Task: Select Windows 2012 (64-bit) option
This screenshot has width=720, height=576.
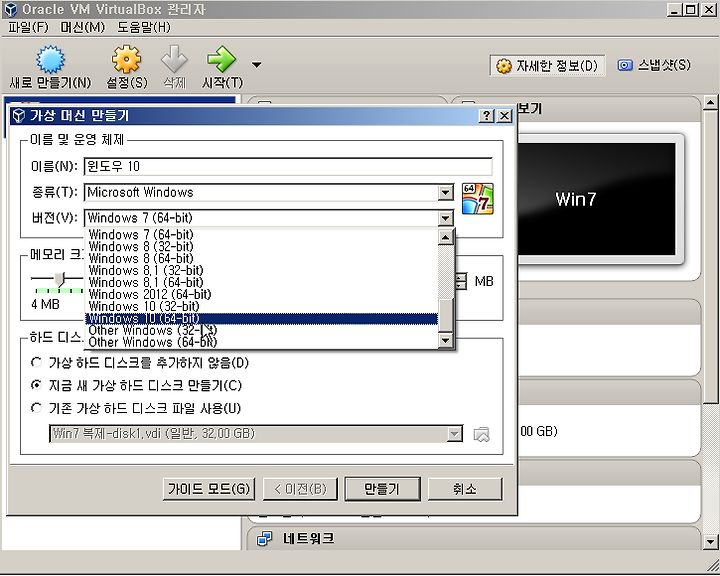Action: [x=262, y=294]
